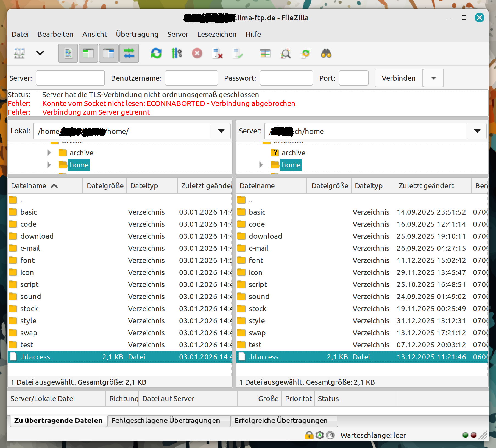Select local download folder row
Viewport: 496px width, 448px height.
click(120, 236)
